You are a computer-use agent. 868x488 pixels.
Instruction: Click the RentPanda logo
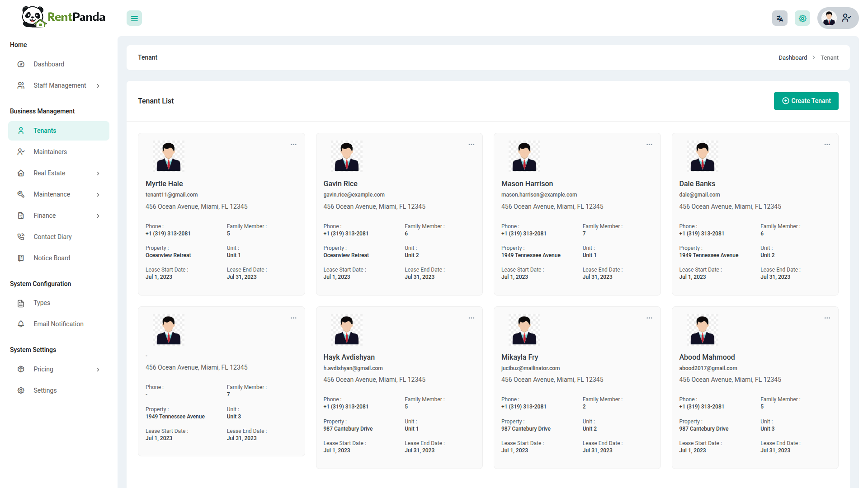[64, 17]
